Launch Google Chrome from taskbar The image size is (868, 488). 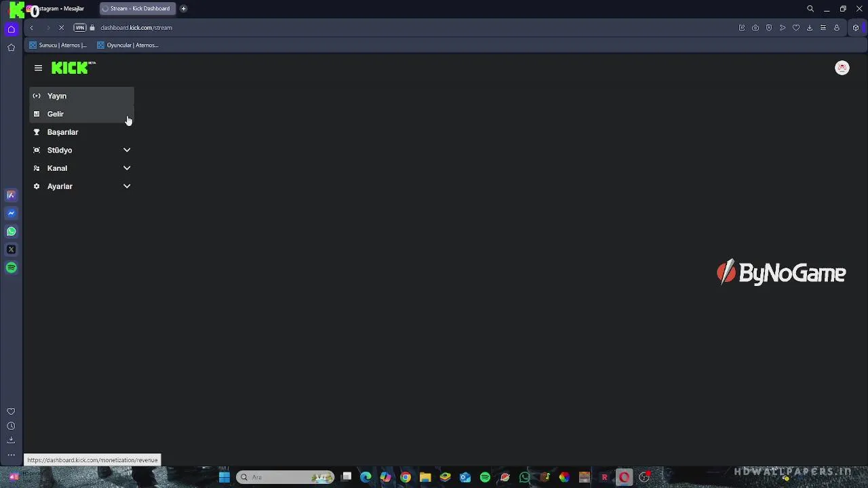click(x=406, y=477)
